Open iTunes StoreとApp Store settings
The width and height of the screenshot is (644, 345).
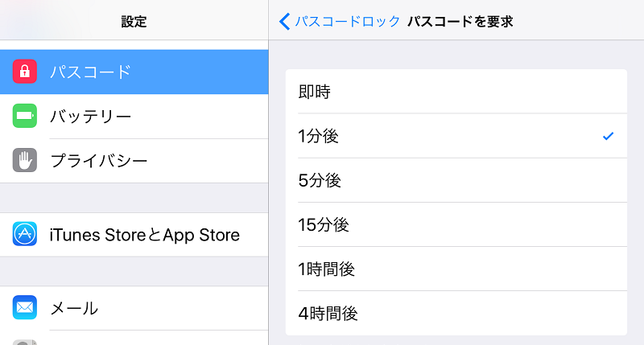134,234
